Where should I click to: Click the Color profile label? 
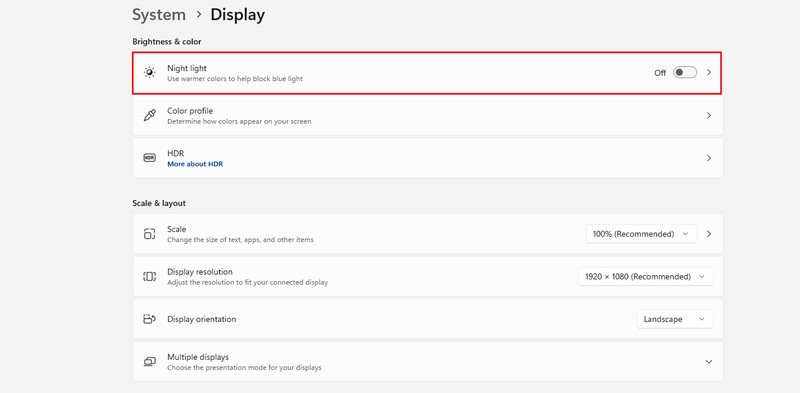[190, 111]
